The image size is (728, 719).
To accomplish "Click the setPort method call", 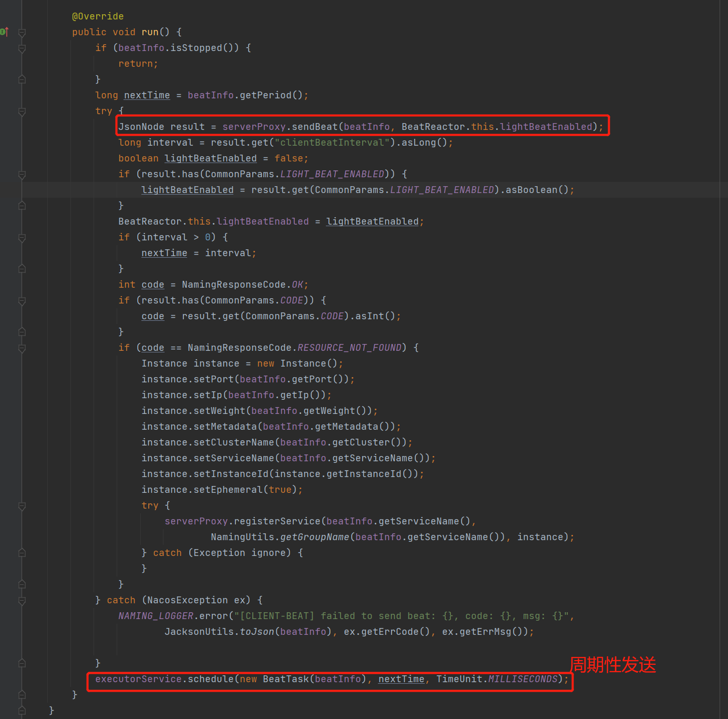I will (x=213, y=379).
